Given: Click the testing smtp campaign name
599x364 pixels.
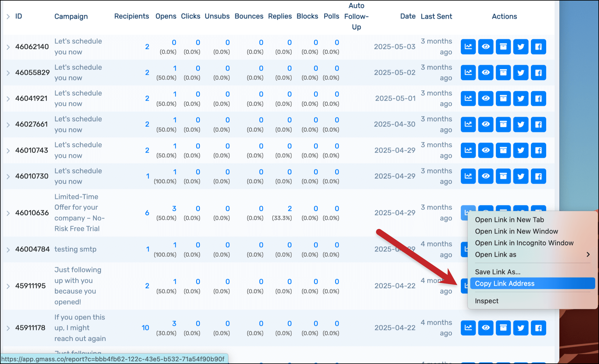Looking at the screenshot, I should (75, 249).
